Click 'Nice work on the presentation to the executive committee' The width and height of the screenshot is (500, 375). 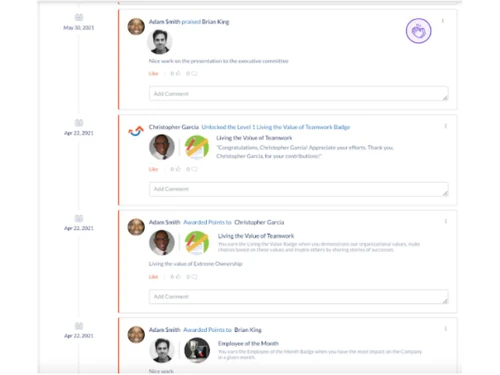coord(218,61)
